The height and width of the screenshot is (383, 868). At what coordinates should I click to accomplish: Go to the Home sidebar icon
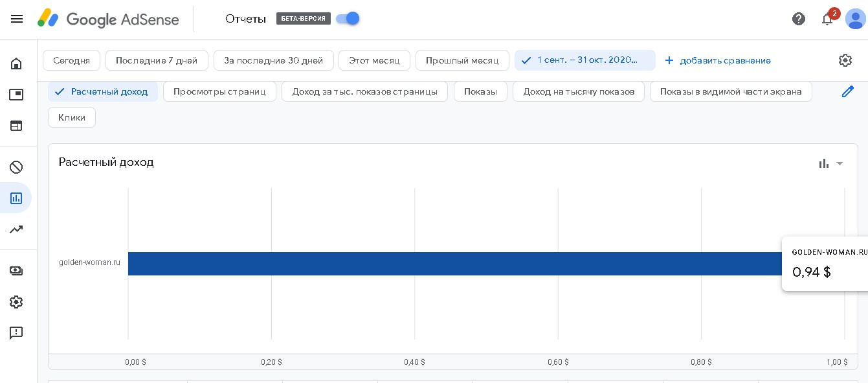pos(16,64)
